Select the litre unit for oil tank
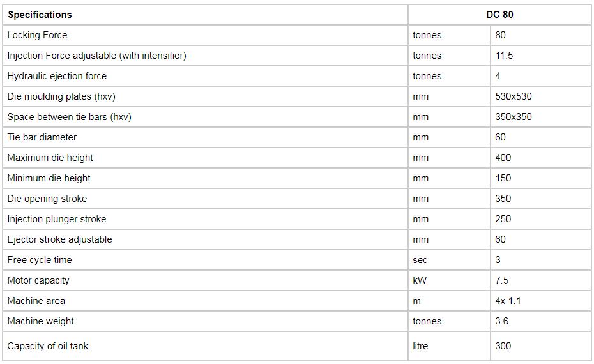This screenshot has height=364, width=594. [x=420, y=346]
